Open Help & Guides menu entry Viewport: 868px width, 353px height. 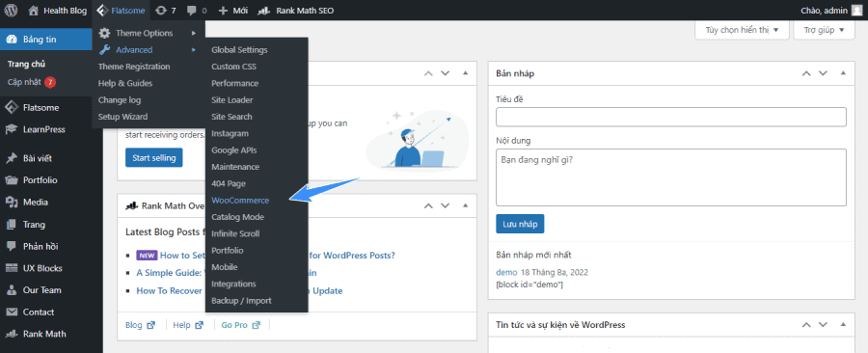125,83
